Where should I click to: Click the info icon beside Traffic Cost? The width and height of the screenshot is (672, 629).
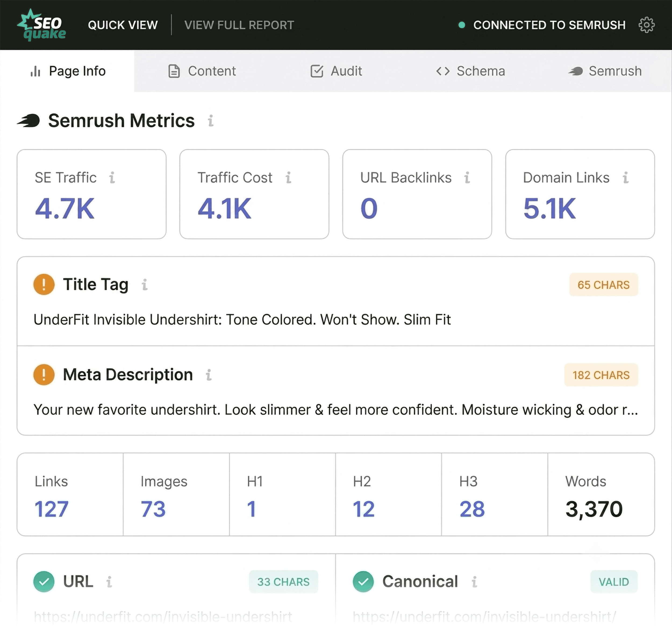(x=288, y=177)
